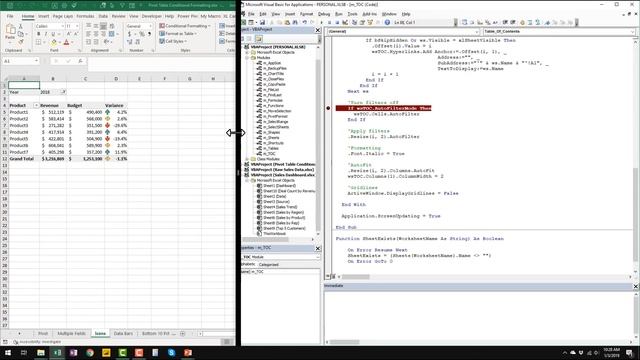
Task: Click the red Font Color A icon
Action: (x=67, y=42)
